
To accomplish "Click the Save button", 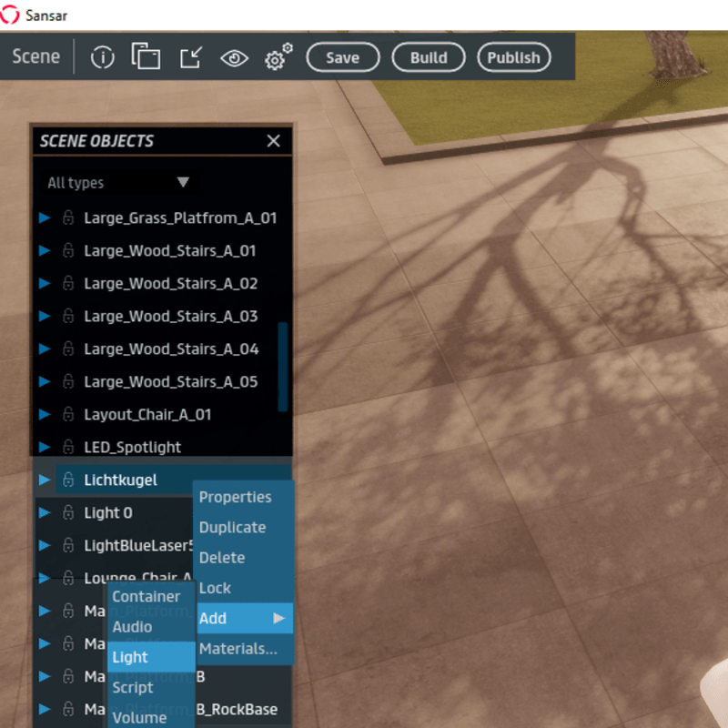I will 342,57.
